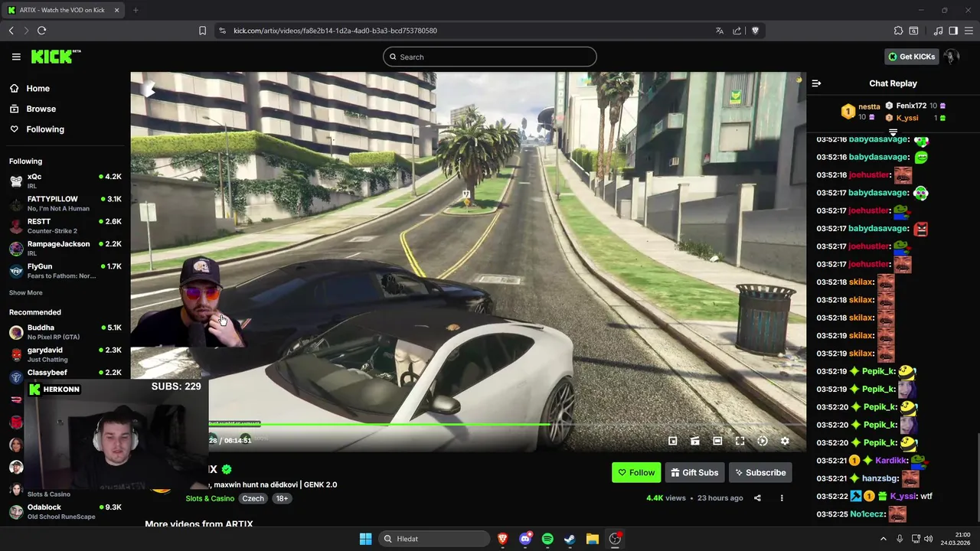Click the Subscribe button
Image resolution: width=980 pixels, height=551 pixels.
point(760,472)
